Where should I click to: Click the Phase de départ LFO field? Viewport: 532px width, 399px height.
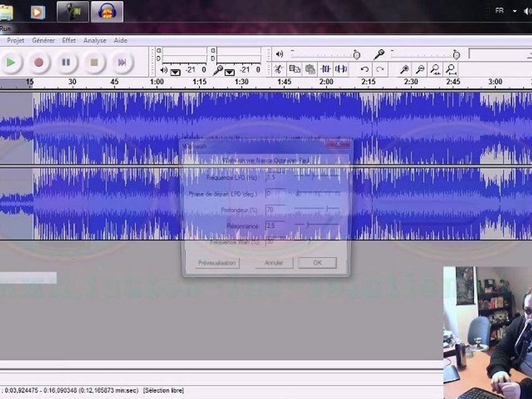[275, 194]
